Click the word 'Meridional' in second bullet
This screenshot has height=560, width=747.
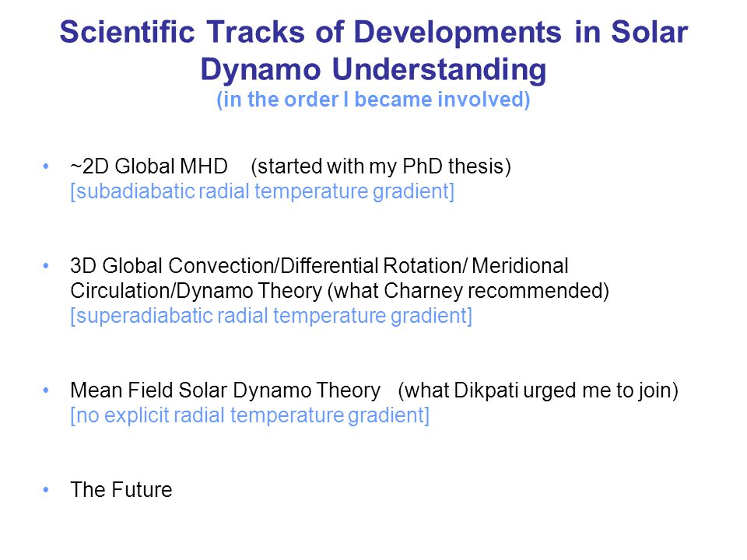click(520, 266)
